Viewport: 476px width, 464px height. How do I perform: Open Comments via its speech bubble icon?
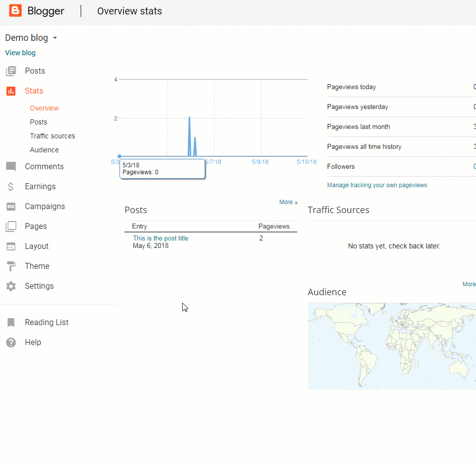[11, 167]
